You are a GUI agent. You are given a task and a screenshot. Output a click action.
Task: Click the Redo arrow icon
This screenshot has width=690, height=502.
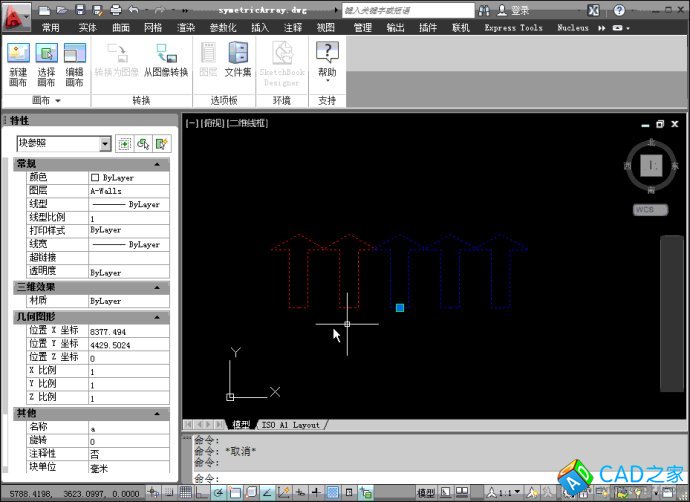pyautogui.click(x=159, y=10)
